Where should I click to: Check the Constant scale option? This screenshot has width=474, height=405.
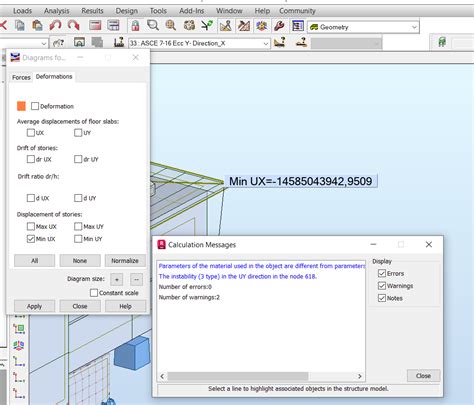pyautogui.click(x=94, y=293)
